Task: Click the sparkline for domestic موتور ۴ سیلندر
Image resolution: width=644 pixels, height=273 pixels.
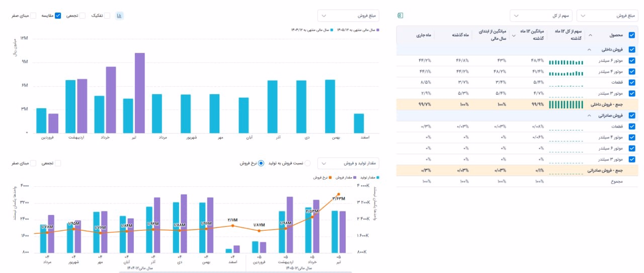Action: pos(566,73)
